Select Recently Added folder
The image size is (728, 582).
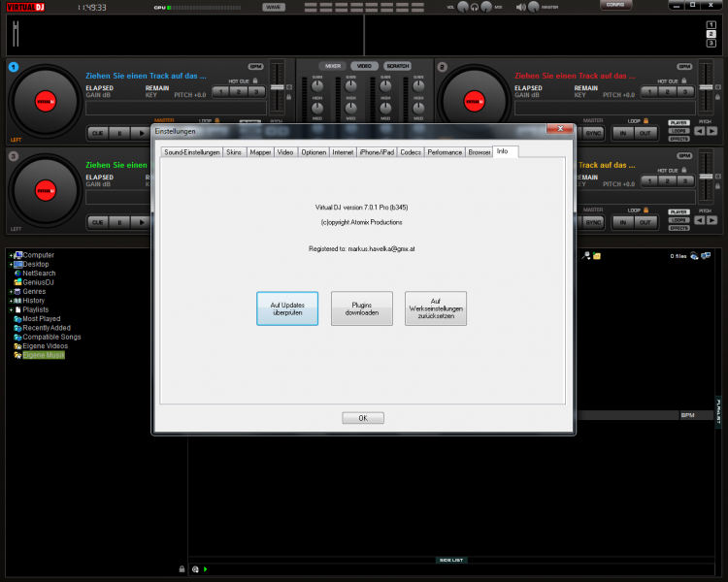tap(47, 328)
